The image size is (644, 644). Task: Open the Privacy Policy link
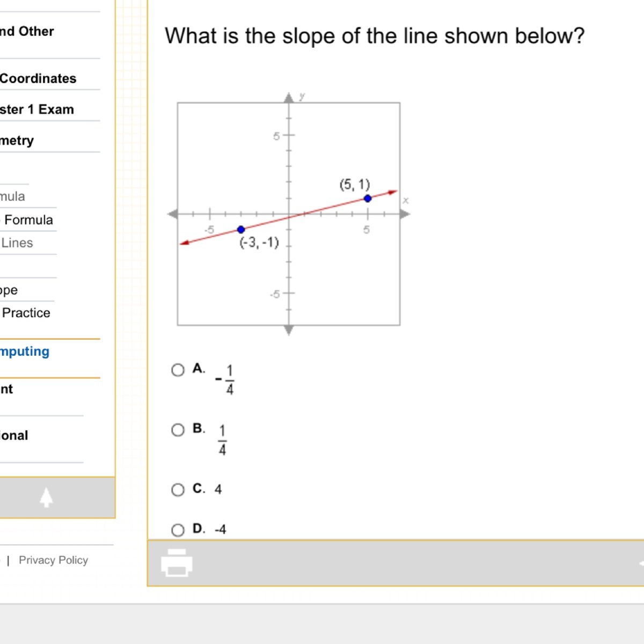pyautogui.click(x=53, y=560)
